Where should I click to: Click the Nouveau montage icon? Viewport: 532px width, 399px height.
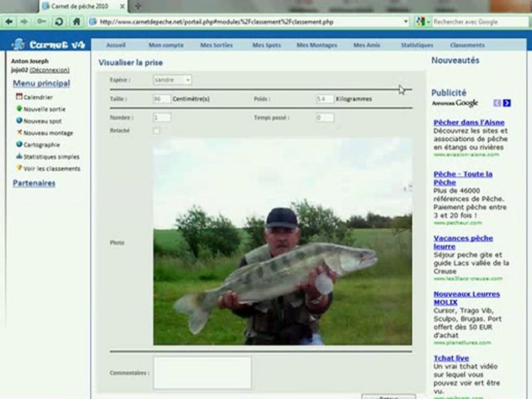(x=19, y=132)
